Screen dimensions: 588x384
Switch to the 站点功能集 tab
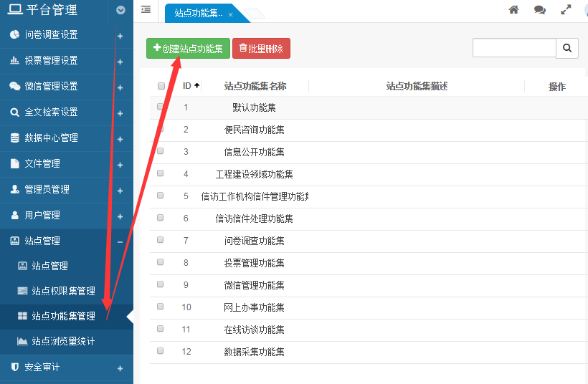tap(199, 13)
